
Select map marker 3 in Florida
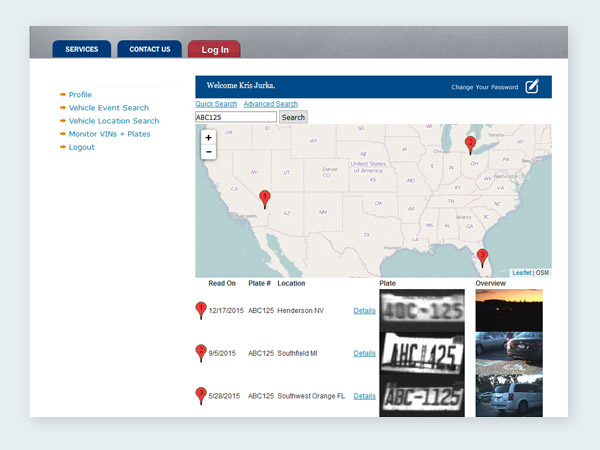pos(482,257)
